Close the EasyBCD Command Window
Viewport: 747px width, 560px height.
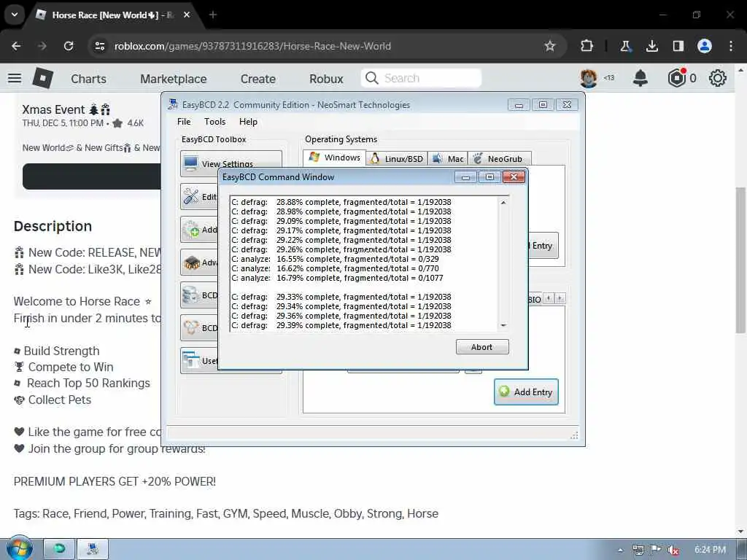[514, 177]
